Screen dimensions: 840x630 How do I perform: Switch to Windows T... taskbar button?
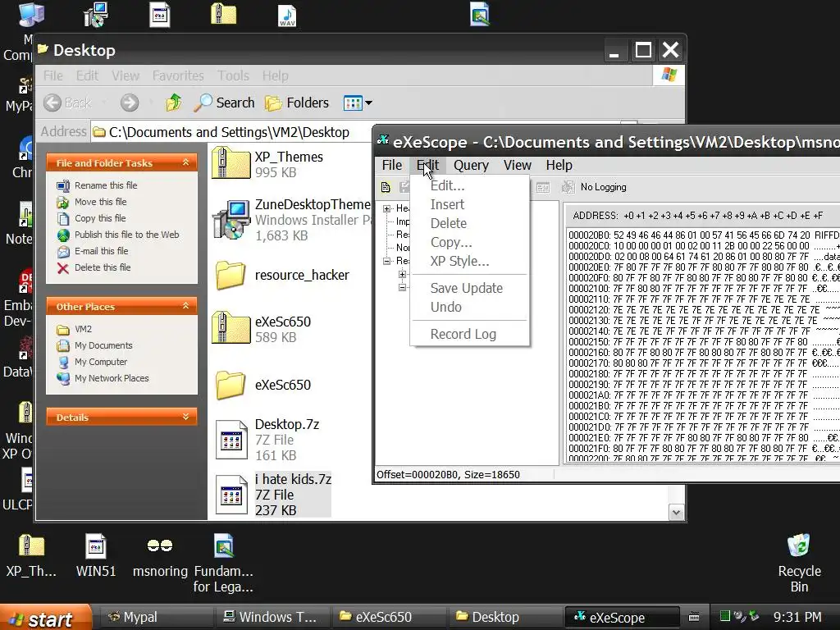coord(271,617)
